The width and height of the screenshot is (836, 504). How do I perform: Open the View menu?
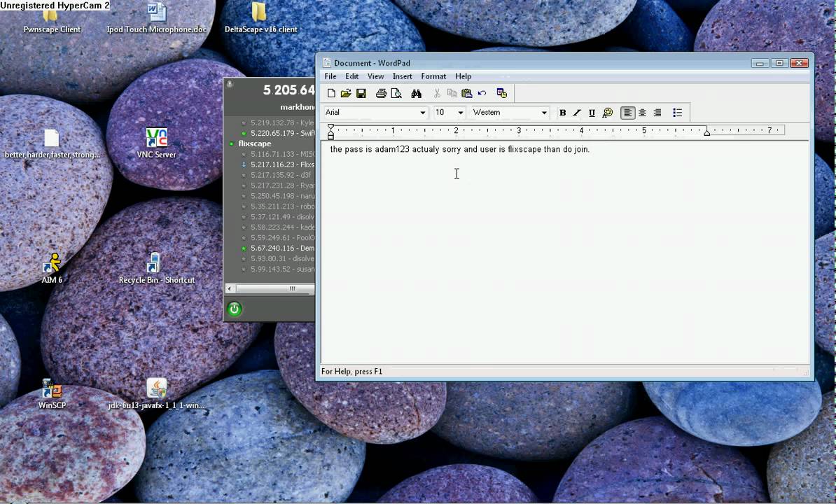[x=375, y=76]
